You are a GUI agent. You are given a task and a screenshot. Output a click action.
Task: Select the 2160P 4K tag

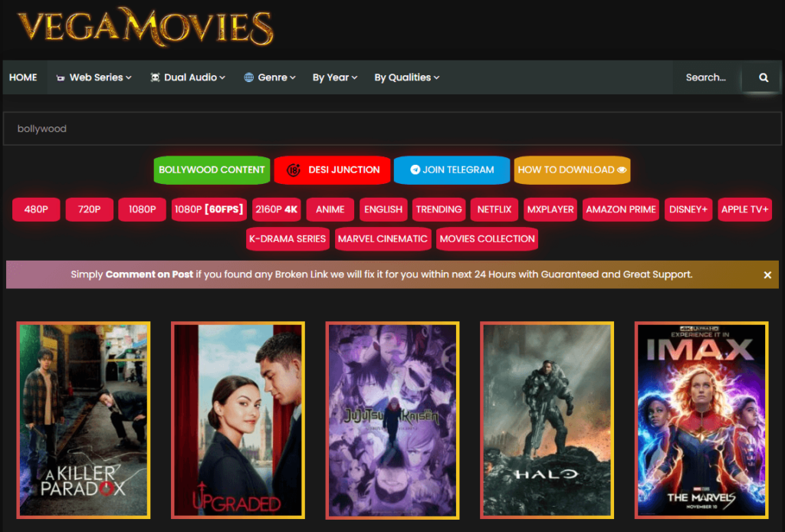pos(276,209)
